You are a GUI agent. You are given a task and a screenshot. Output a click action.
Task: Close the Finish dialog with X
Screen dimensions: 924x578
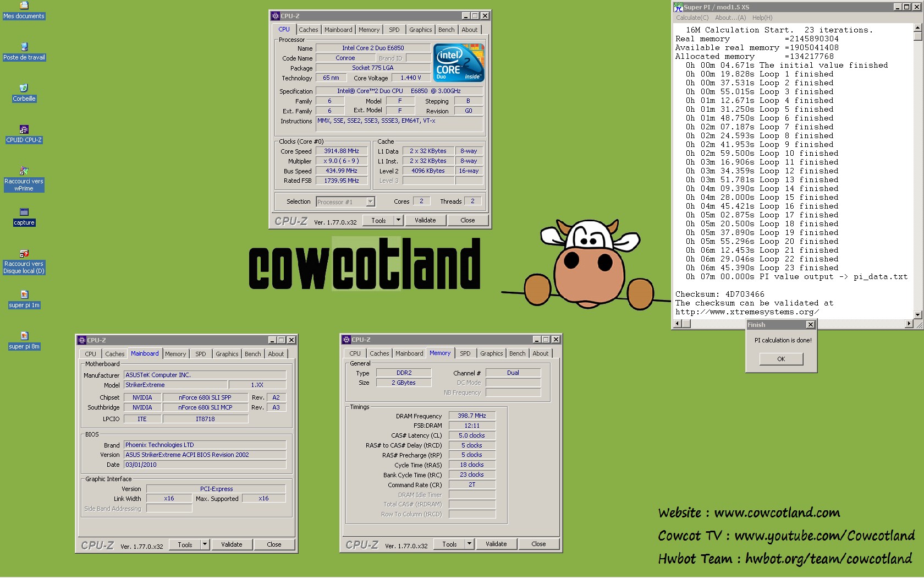click(810, 325)
